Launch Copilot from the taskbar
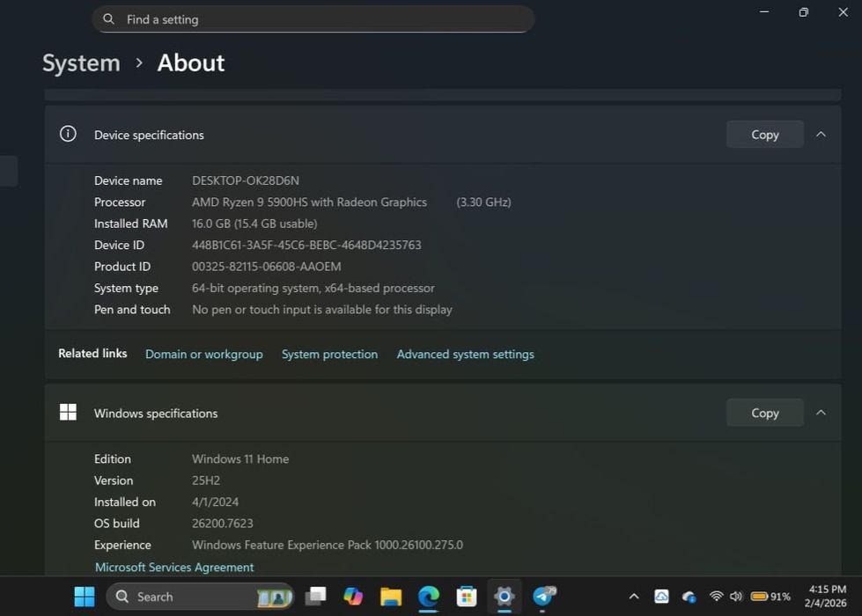 (353, 597)
